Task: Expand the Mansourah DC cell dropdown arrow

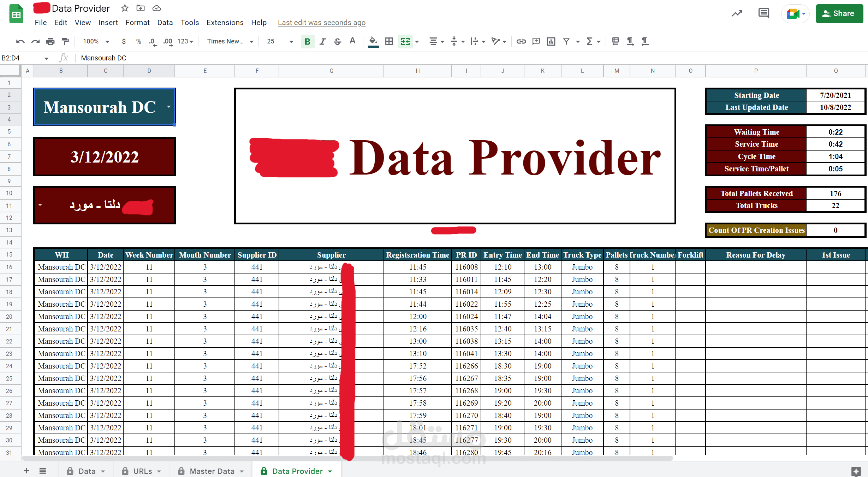Action: tap(169, 107)
